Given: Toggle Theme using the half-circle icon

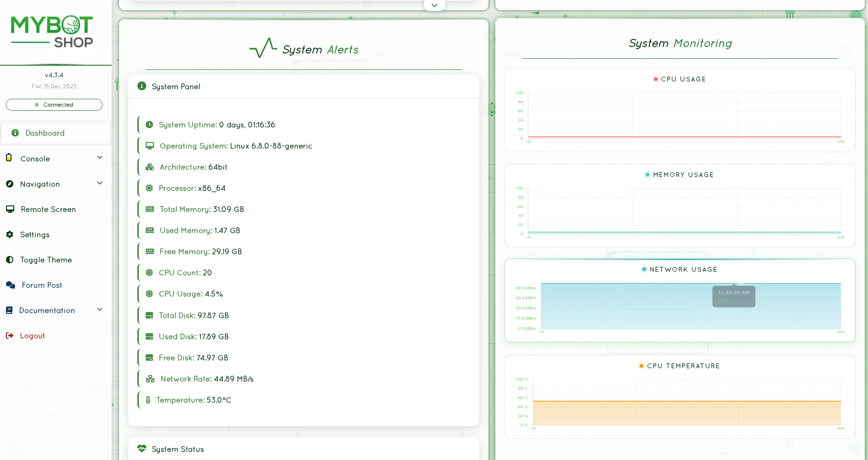Looking at the screenshot, I should point(10,260).
